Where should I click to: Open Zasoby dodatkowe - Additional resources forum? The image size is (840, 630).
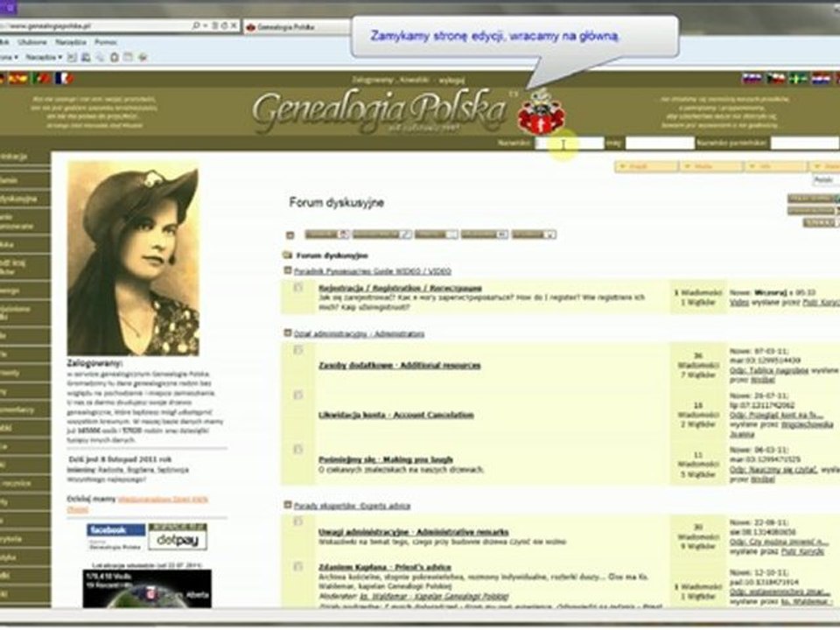[399, 366]
